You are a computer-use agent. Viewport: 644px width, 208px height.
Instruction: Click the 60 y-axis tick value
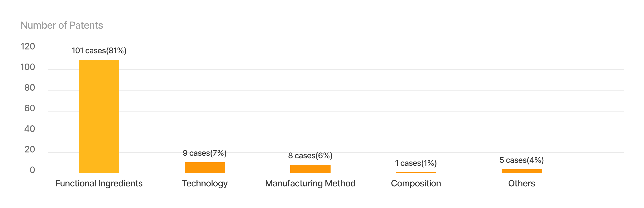pyautogui.click(x=29, y=108)
